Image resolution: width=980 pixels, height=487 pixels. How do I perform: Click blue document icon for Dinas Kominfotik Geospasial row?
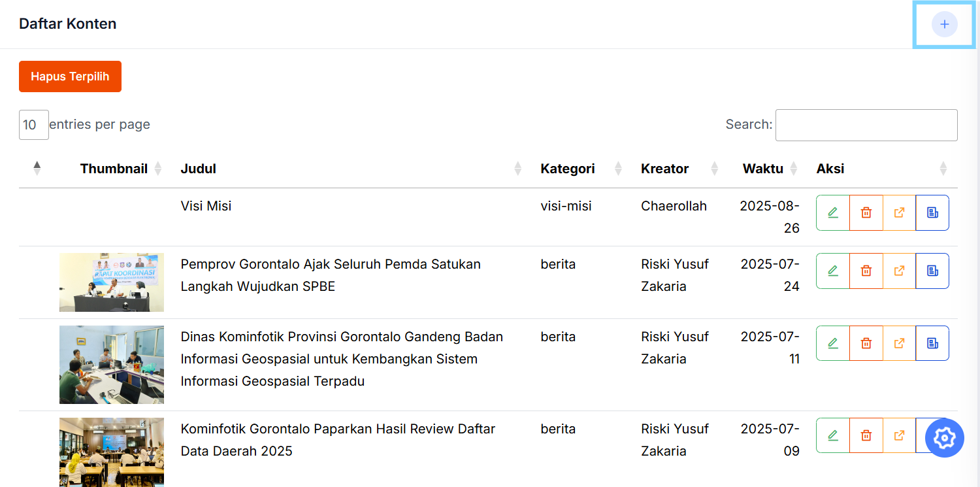tap(932, 343)
